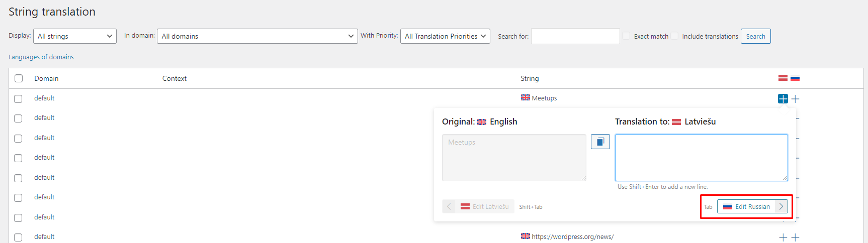Click Latvian flag in table header
Screen dimensions: 868x243
pos(783,78)
